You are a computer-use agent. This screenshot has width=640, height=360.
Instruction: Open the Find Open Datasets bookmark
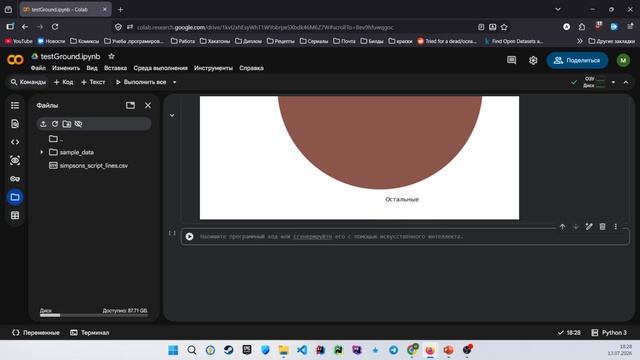point(513,41)
